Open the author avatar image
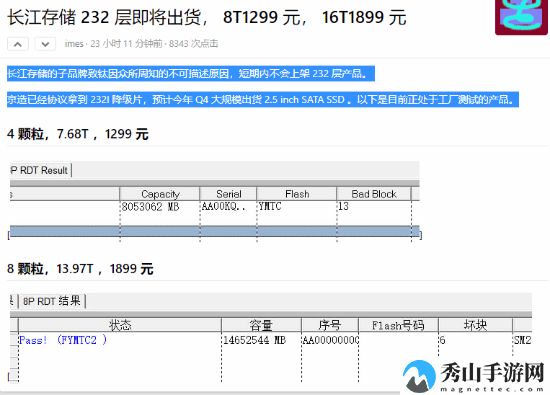550x395 pixels. pos(522,17)
